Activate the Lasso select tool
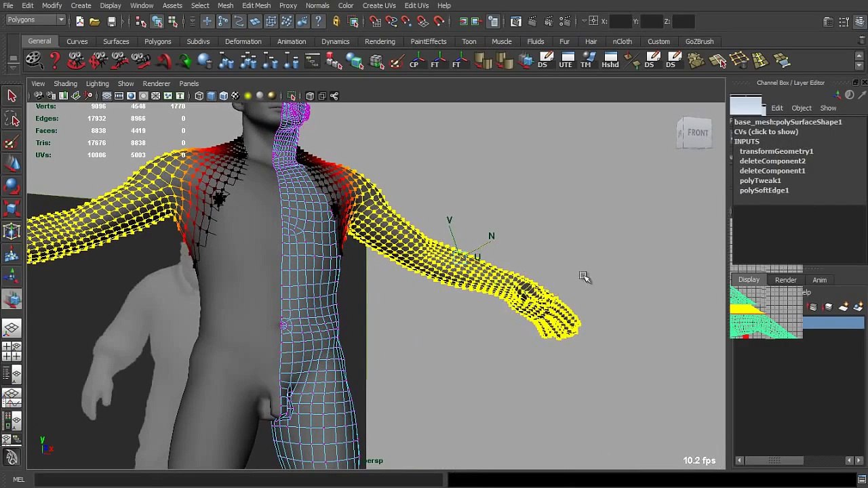Viewport: 868px width, 488px height. point(12,120)
